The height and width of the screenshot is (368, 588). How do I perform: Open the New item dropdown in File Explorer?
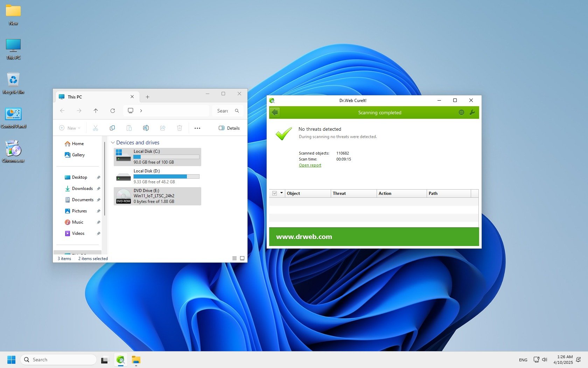coord(70,128)
